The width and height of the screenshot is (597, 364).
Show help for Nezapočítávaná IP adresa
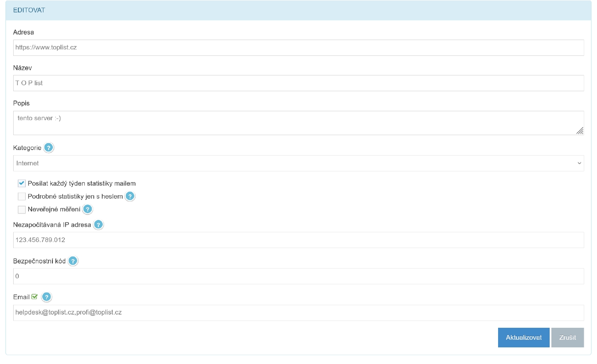click(99, 225)
